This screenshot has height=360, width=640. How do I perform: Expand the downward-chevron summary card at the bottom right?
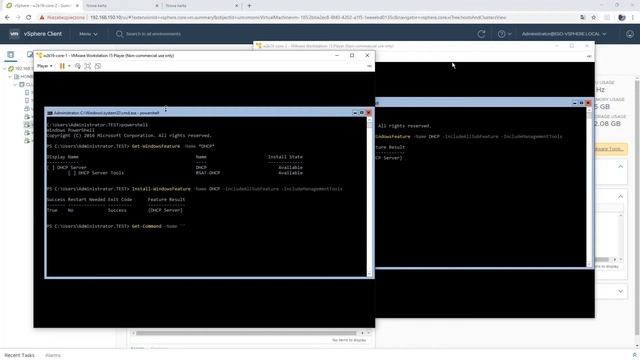[x=620, y=291]
